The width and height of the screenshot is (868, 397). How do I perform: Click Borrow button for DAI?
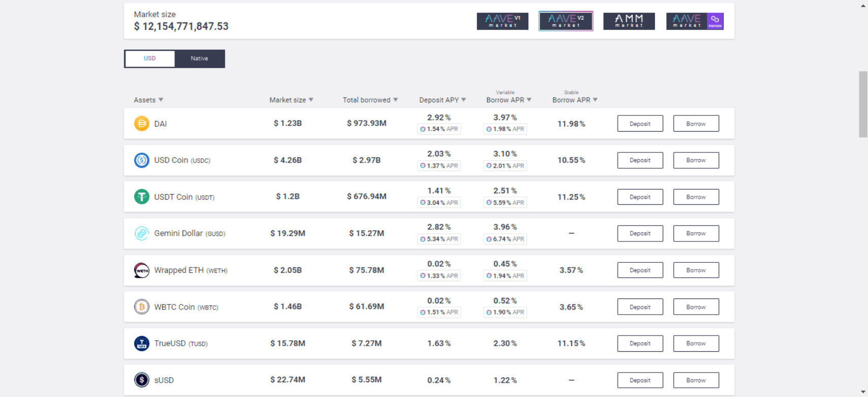click(x=696, y=124)
